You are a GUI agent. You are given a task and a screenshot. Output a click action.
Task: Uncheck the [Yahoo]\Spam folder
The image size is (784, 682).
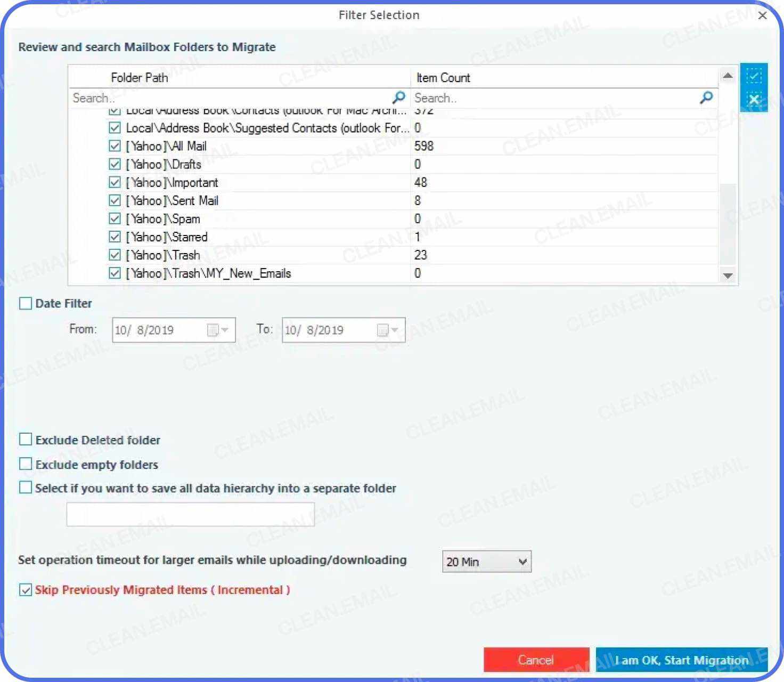pos(115,218)
